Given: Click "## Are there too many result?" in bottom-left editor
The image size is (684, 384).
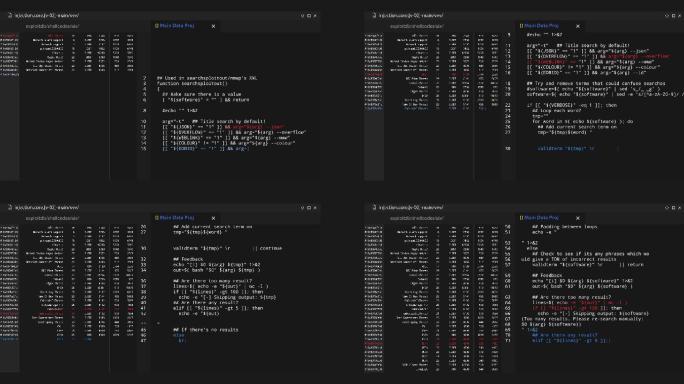Looking at the screenshot, I should tap(212, 281).
